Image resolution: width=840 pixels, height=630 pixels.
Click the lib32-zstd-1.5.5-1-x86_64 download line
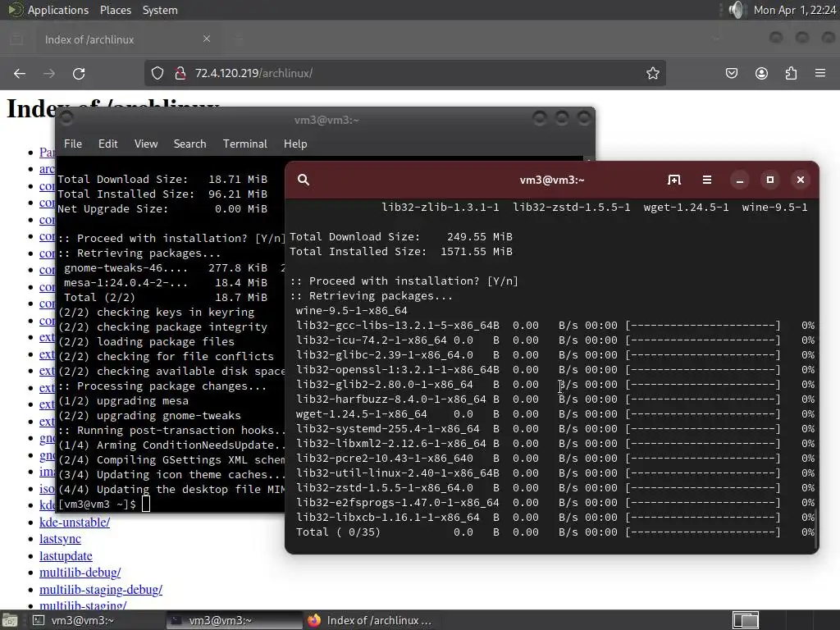point(555,488)
